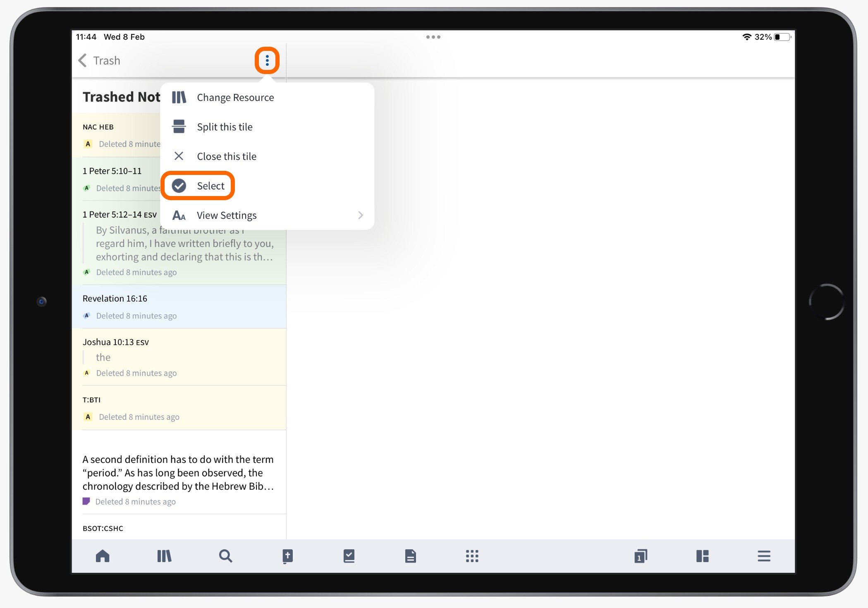Image resolution: width=868 pixels, height=608 pixels.
Task: Open the Bible icon in bottom bar
Action: tap(287, 556)
